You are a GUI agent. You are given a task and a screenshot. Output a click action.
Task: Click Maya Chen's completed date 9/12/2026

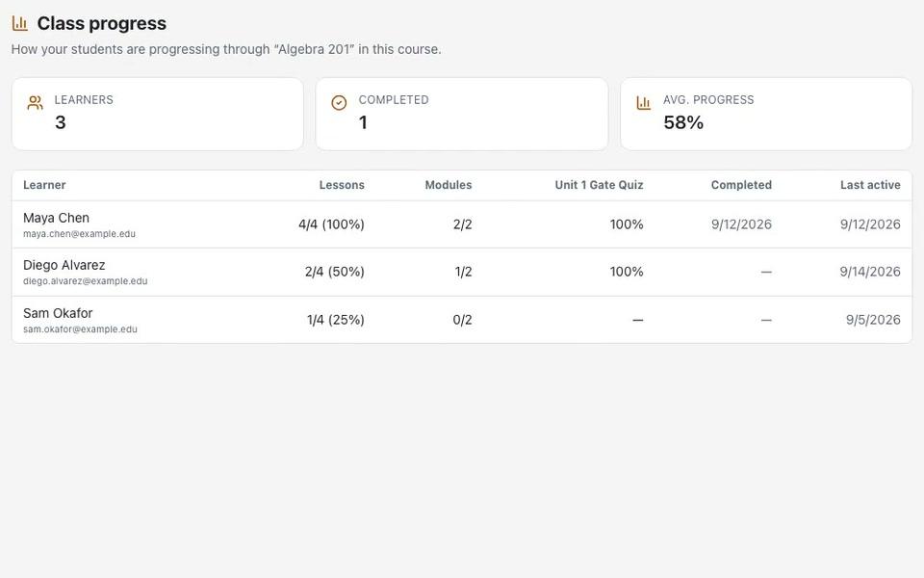coord(741,224)
